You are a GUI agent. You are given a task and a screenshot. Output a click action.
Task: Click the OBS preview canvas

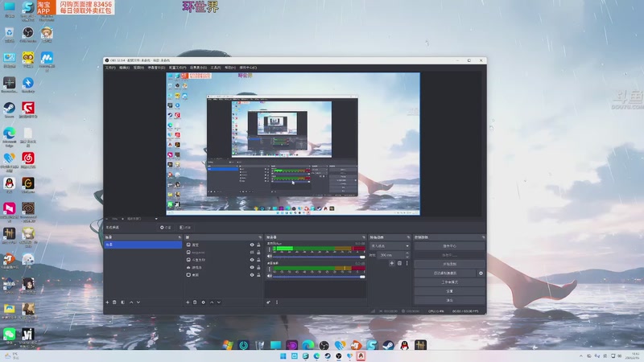click(293, 144)
